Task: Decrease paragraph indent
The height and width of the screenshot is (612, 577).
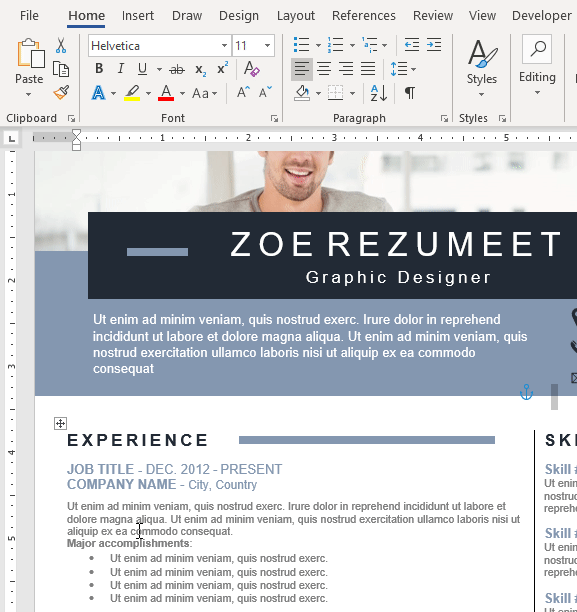Action: coord(411,45)
